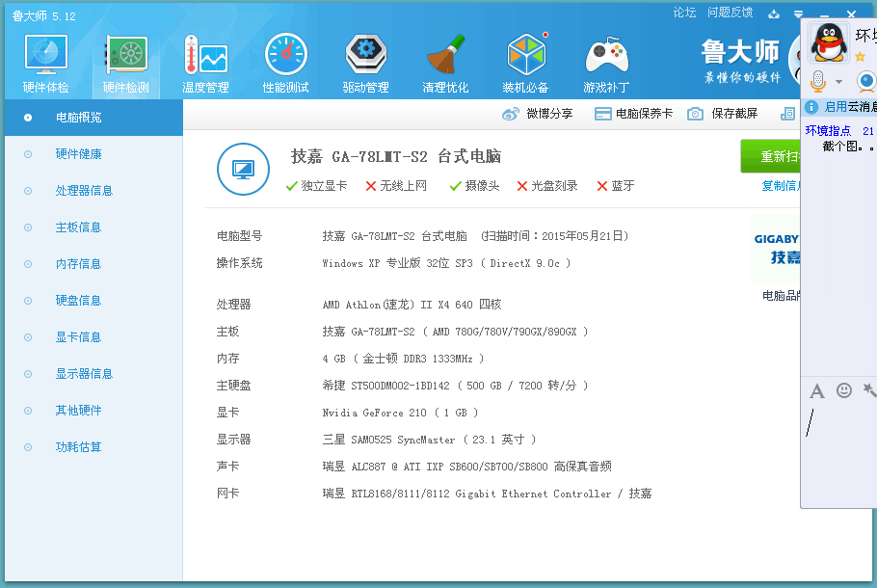Click the 摄像头 feature indicator
The width and height of the screenshot is (877, 588).
pos(474,186)
